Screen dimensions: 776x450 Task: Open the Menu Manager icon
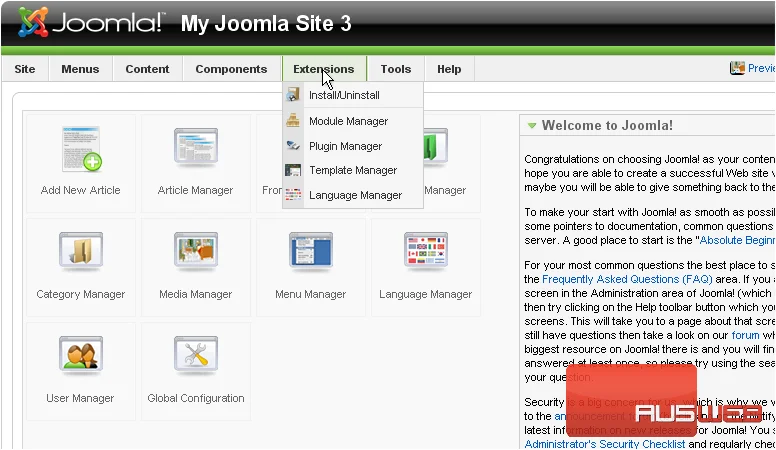pyautogui.click(x=311, y=250)
